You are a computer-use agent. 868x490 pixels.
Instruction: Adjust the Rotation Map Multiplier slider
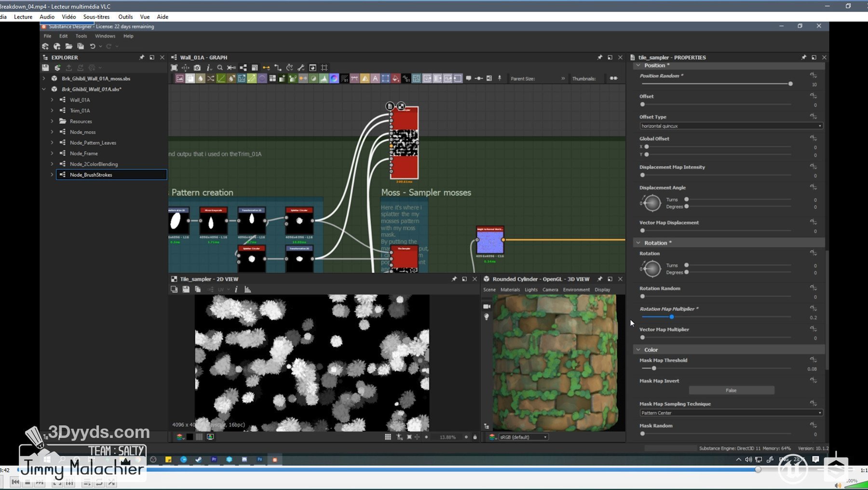point(671,317)
